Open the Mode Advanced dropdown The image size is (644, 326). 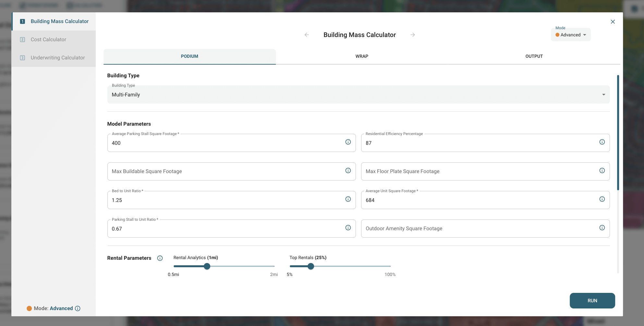571,35
